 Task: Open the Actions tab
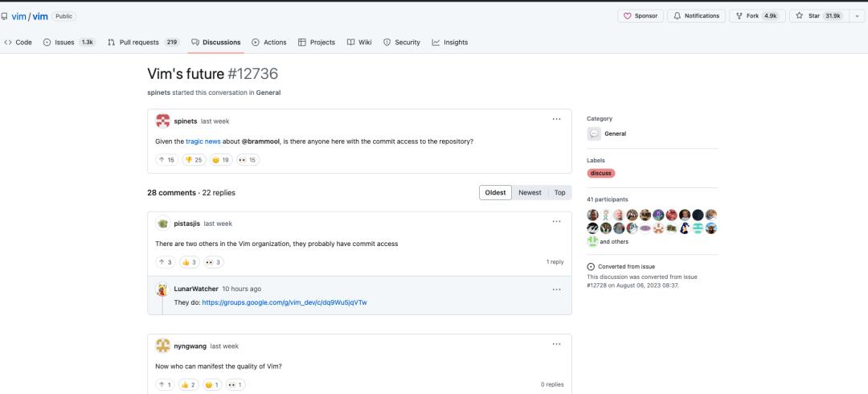click(x=269, y=42)
